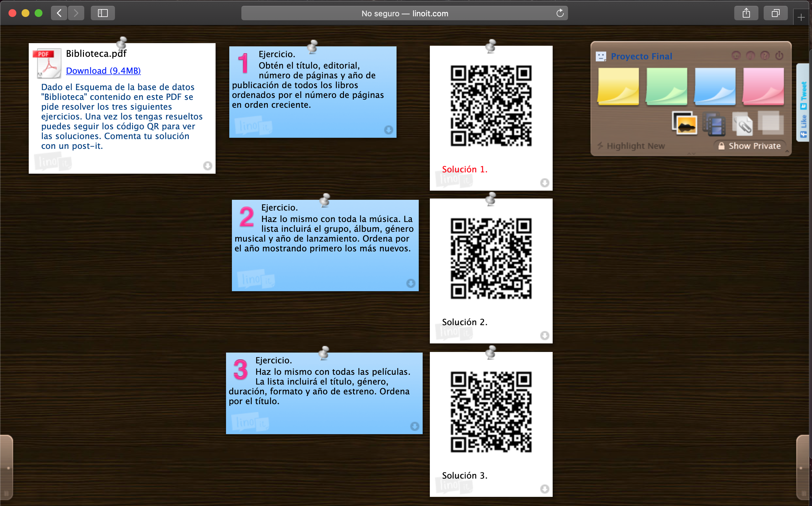Toggle Highlight New
Screen dimensions: 812x506
pos(631,146)
